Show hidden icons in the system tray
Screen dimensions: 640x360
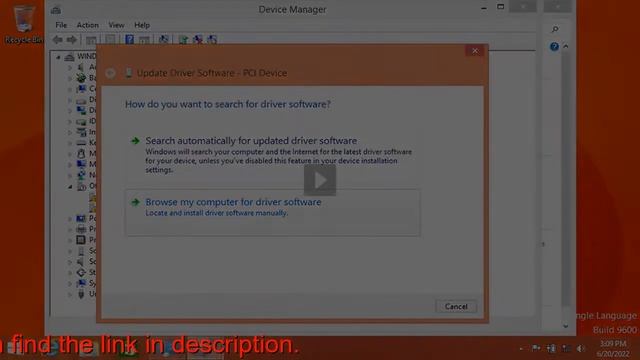pyautogui.click(x=521, y=349)
